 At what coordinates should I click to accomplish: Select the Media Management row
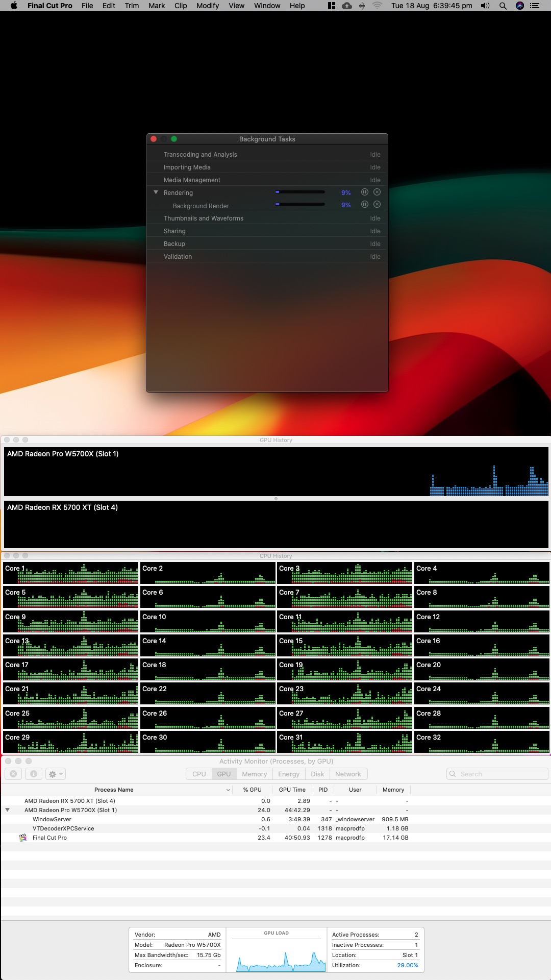[x=267, y=180]
